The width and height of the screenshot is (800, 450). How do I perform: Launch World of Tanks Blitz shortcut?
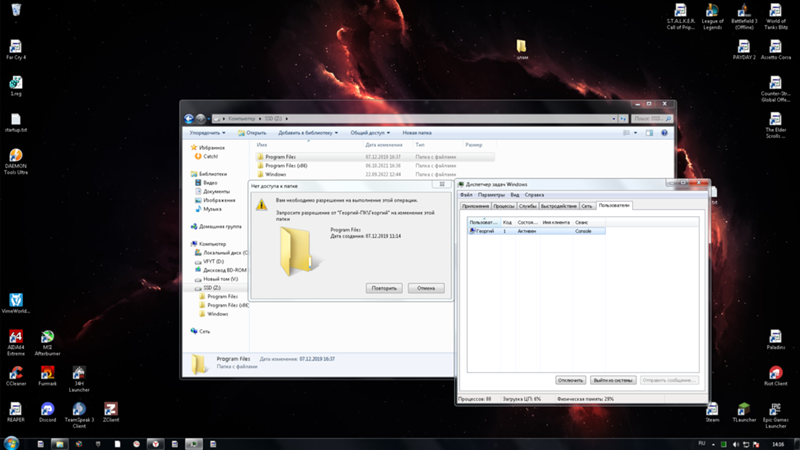click(x=776, y=16)
